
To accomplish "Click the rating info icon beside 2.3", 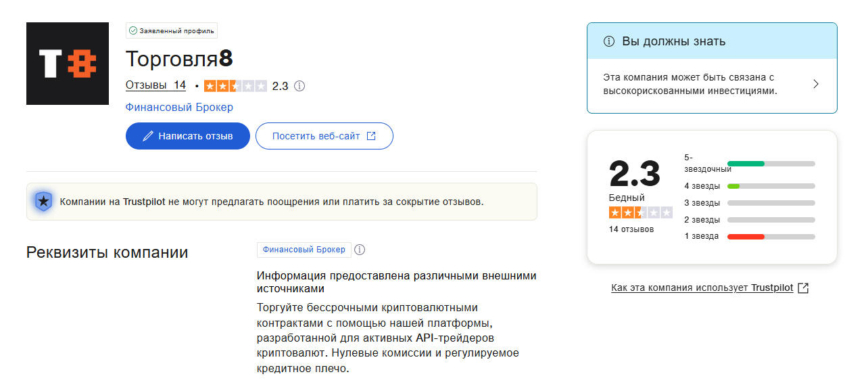I will tap(299, 86).
